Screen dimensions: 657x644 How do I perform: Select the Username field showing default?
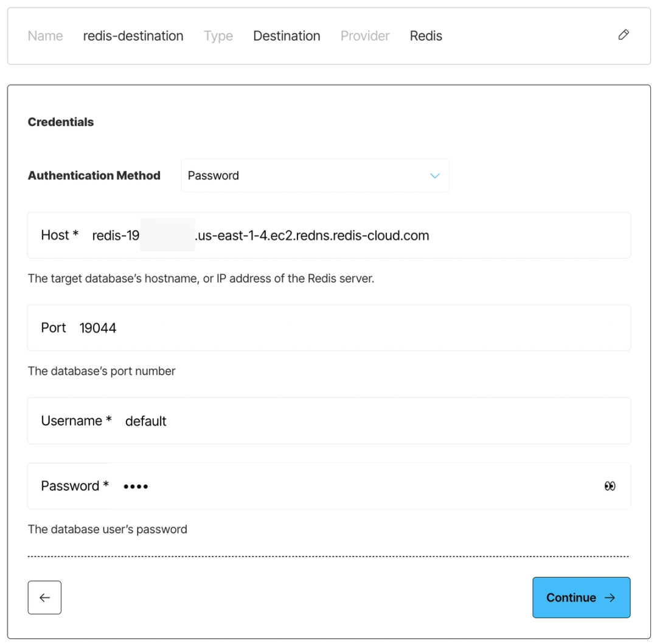coord(328,420)
